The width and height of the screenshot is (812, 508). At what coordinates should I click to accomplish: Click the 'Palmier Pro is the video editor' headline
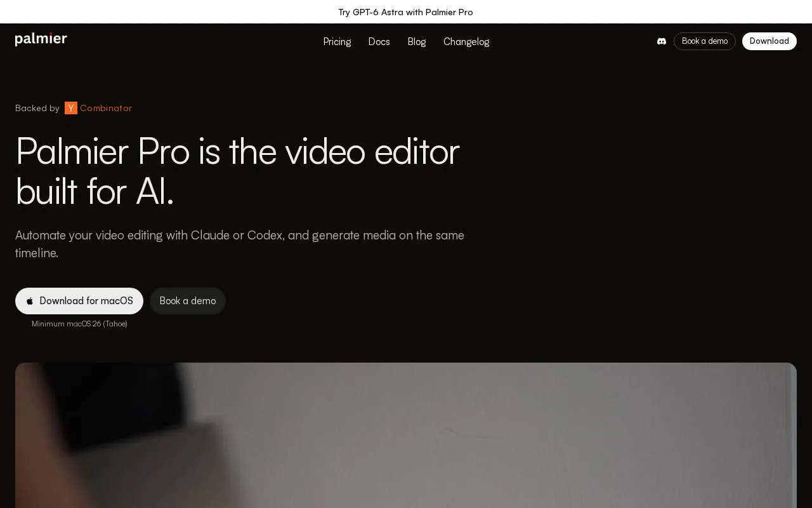coord(237,170)
